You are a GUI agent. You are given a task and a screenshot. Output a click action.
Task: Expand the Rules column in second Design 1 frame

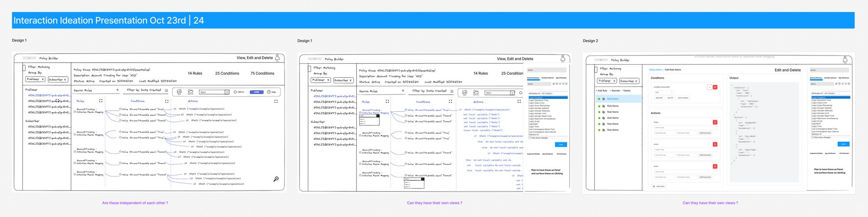point(387,101)
